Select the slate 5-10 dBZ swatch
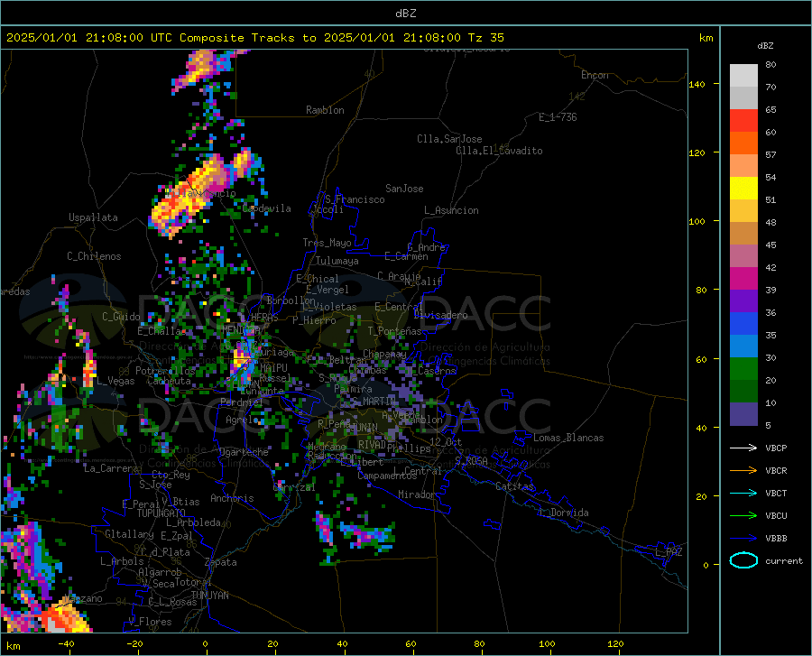Viewport: 812px width, 656px height. tap(743, 413)
